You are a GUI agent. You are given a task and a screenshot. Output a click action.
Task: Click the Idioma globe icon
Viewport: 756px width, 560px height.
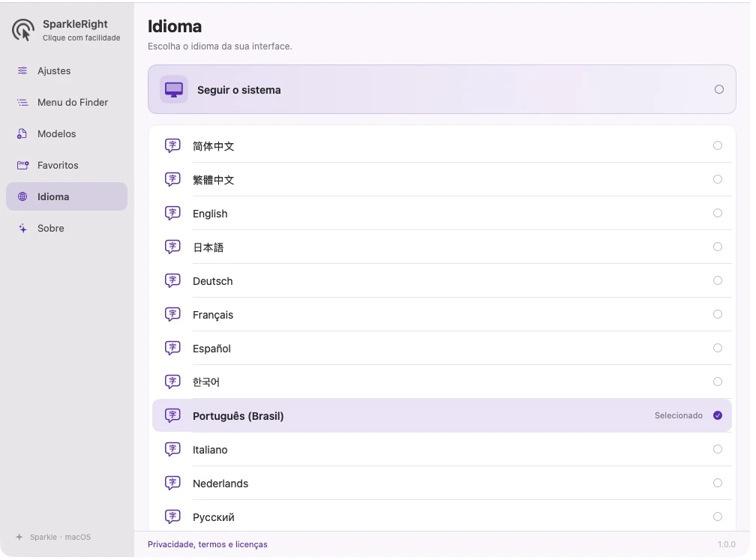pyautogui.click(x=22, y=196)
